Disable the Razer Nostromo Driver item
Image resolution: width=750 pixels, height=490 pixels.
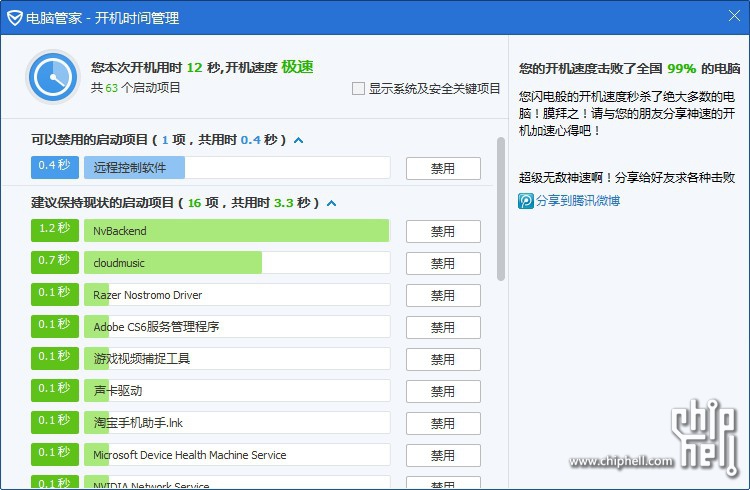click(443, 296)
